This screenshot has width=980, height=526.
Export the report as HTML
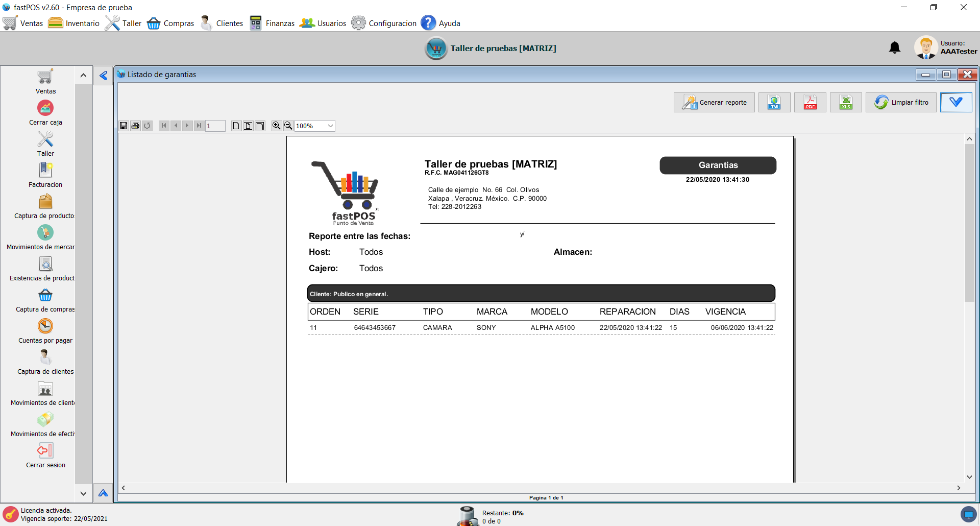coord(774,103)
